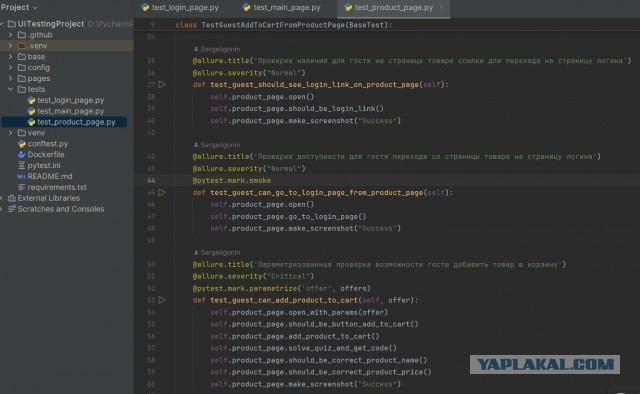Switch to the test_main_page.py tab

point(282,7)
